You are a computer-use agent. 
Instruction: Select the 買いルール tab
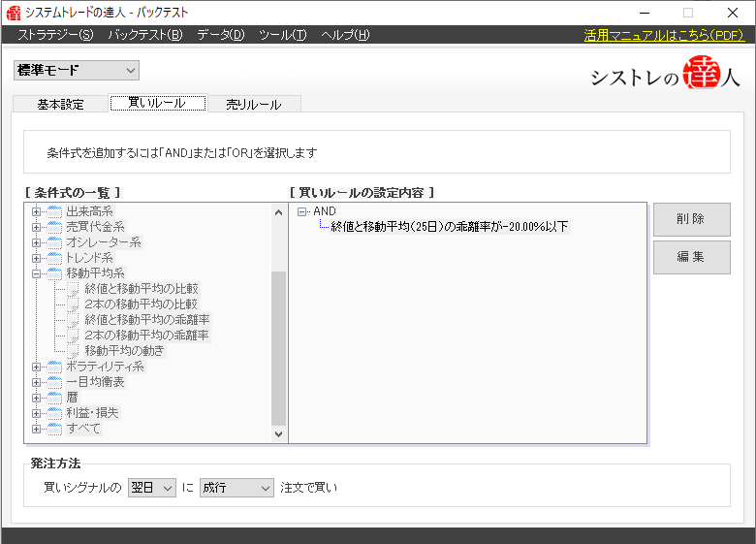click(x=158, y=103)
